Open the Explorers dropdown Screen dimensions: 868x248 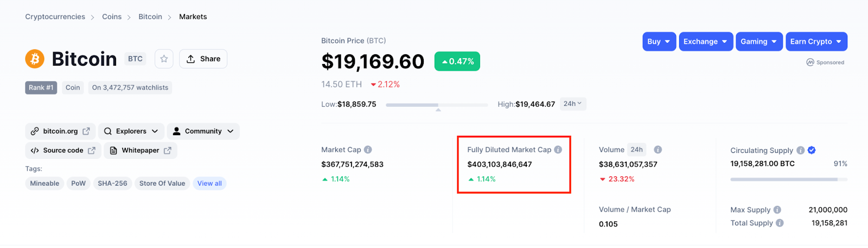click(131, 131)
